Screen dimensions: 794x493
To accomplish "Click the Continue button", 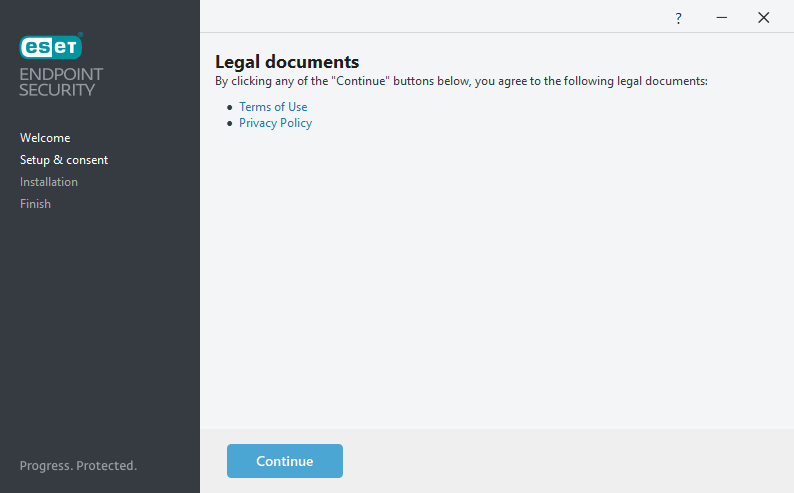I will [285, 461].
